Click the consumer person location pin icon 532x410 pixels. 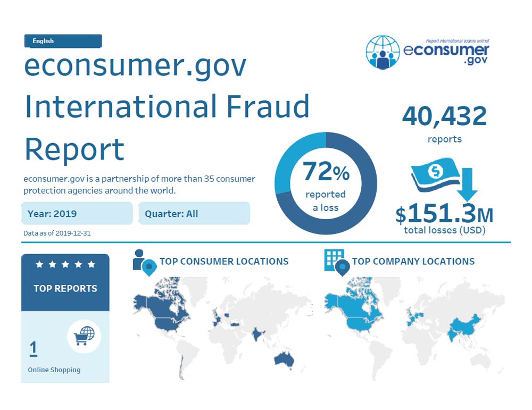(x=143, y=262)
